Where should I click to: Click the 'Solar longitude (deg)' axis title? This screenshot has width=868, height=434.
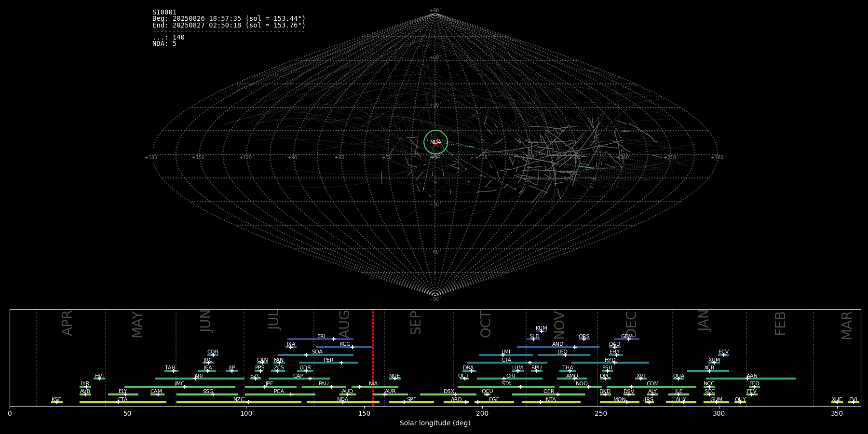point(435,423)
